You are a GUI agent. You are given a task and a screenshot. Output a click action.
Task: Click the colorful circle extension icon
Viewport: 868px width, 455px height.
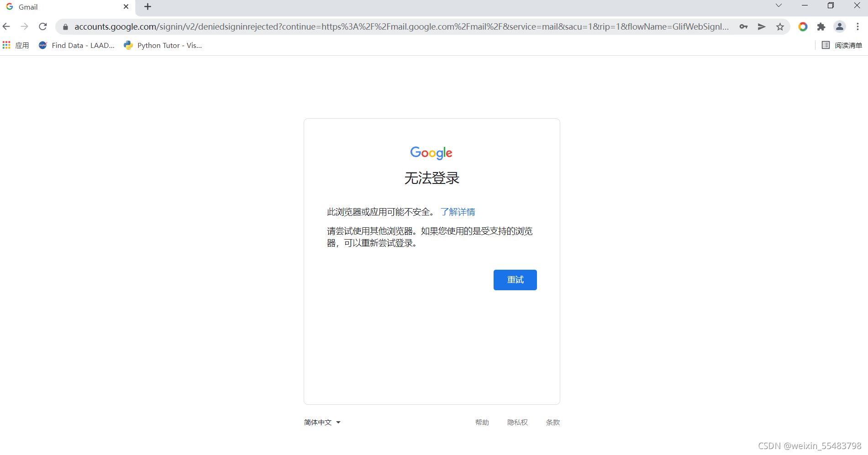[x=803, y=26]
